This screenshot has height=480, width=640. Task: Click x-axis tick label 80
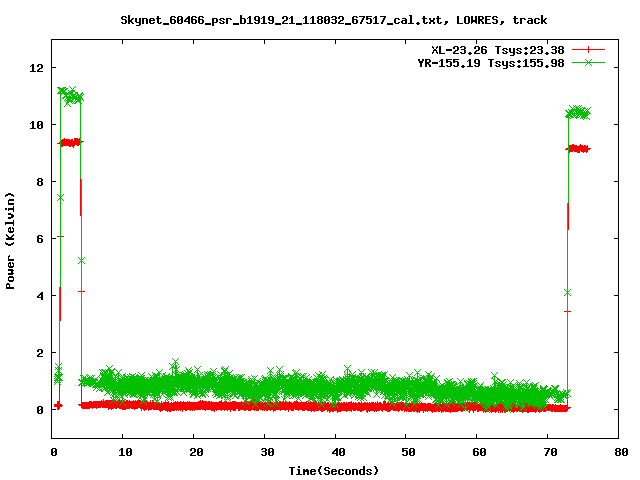pos(621,452)
